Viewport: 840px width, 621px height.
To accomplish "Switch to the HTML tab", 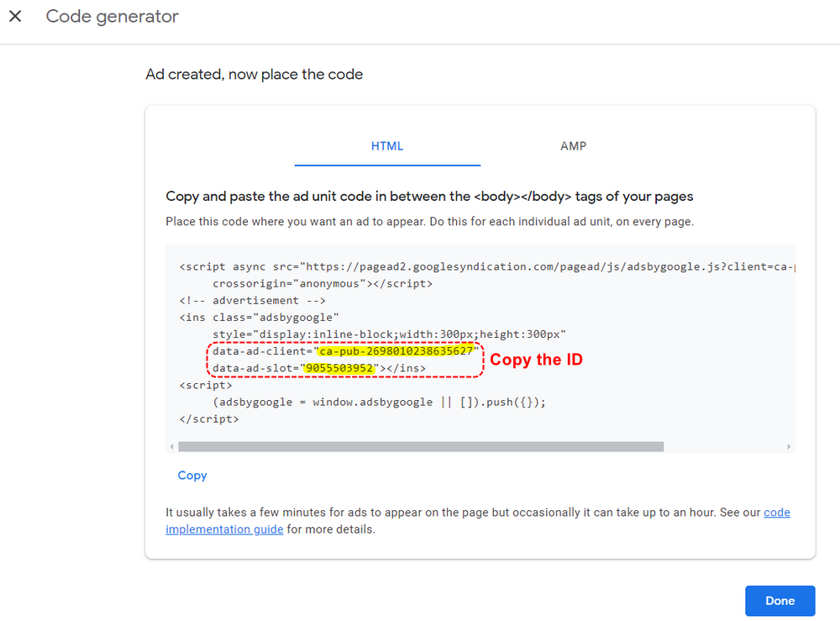I will pyautogui.click(x=387, y=146).
